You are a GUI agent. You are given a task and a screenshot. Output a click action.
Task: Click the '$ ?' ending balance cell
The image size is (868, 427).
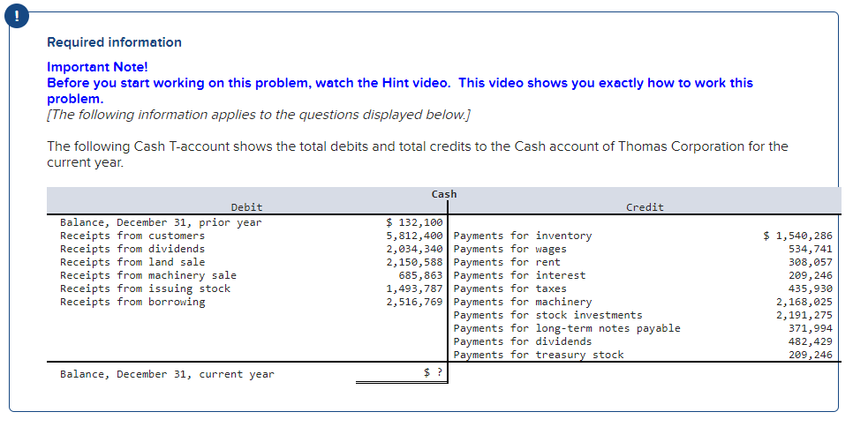(433, 373)
